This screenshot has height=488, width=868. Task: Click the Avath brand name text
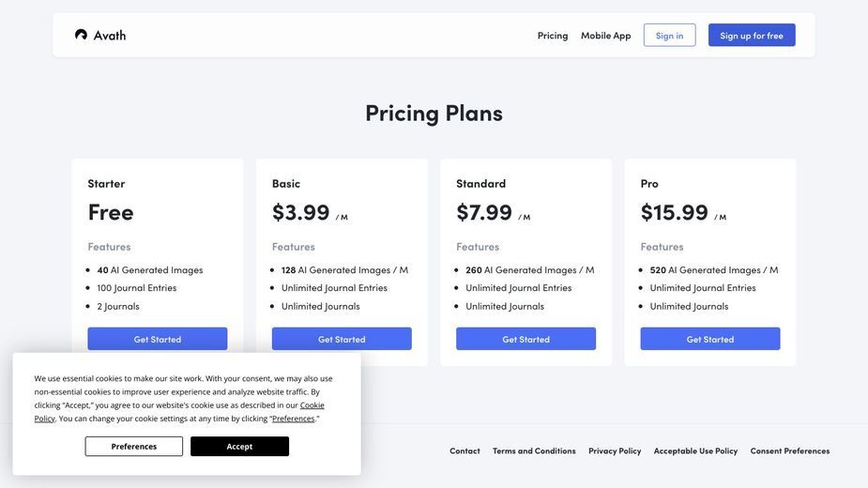(110, 36)
